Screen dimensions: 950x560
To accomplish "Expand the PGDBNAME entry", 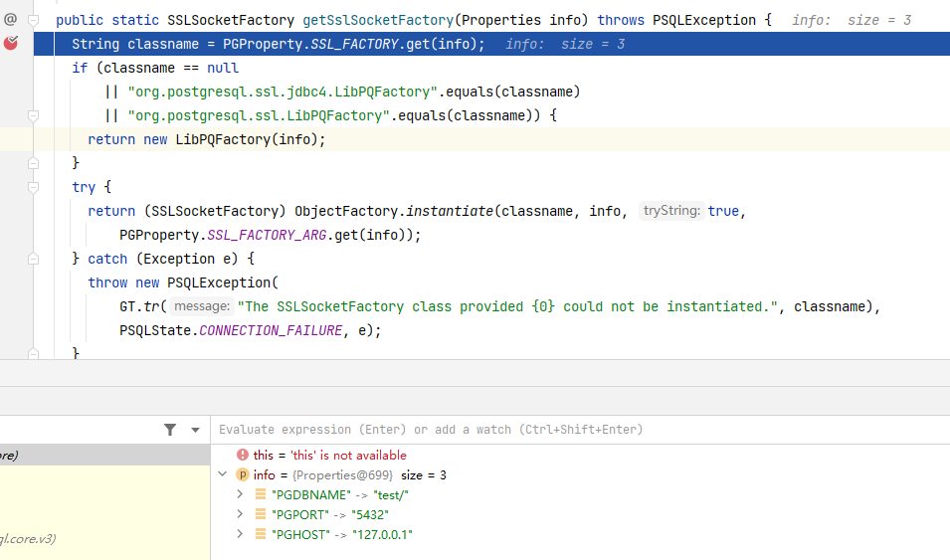I will (x=240, y=494).
